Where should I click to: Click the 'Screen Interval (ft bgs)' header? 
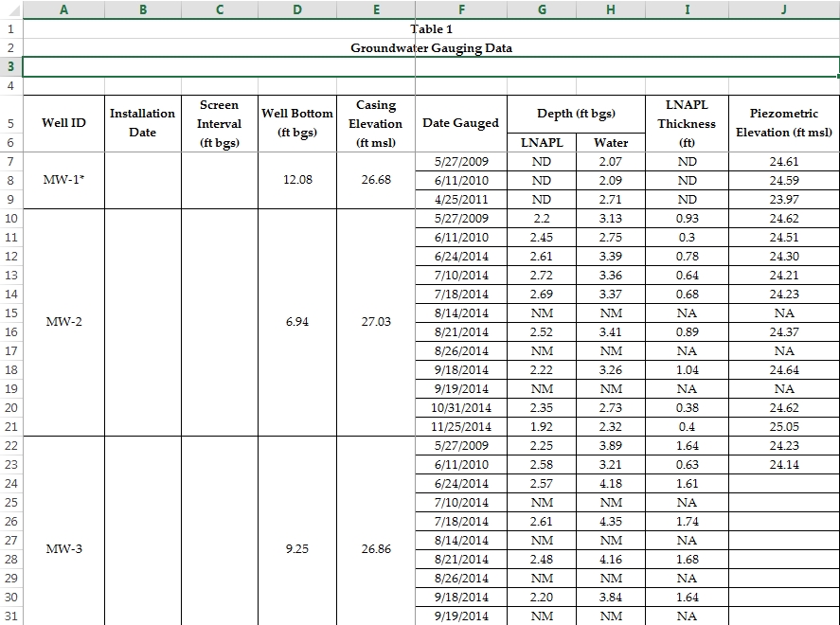click(x=220, y=123)
